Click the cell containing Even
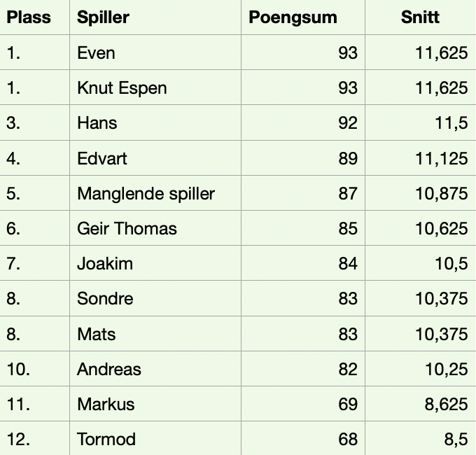The width and height of the screenshot is (476, 455). tap(97, 53)
